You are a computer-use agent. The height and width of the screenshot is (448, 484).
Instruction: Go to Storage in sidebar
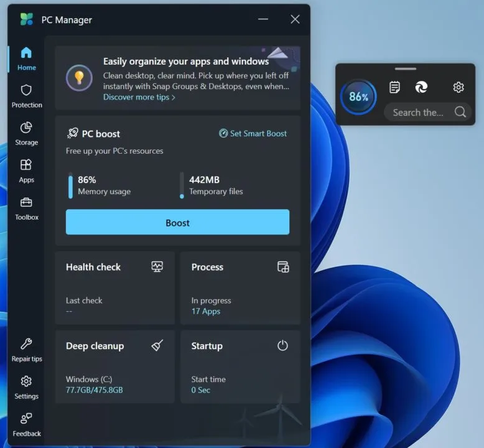(26, 133)
